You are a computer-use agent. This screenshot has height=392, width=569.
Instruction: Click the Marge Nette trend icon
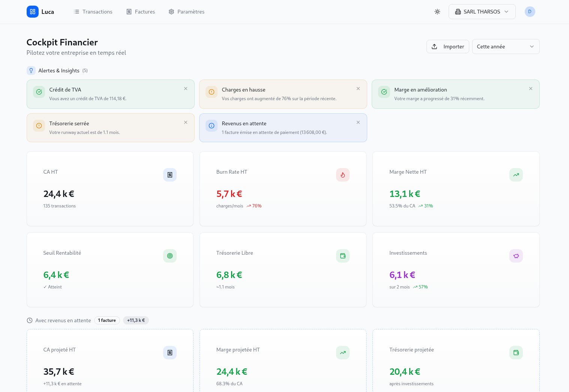coord(516,175)
